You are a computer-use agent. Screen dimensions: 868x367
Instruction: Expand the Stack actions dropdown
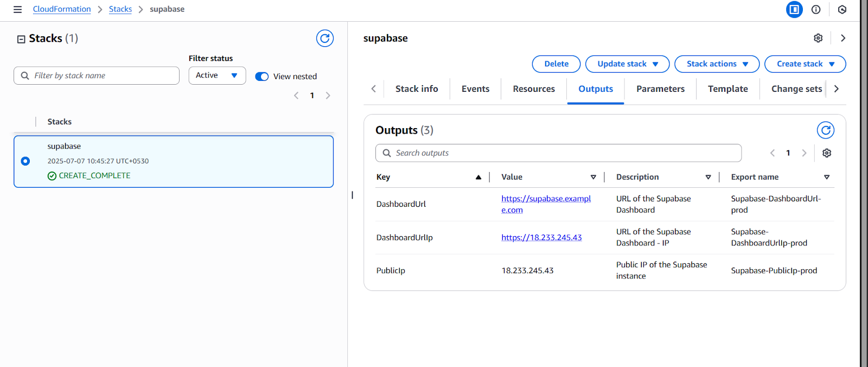coord(717,64)
